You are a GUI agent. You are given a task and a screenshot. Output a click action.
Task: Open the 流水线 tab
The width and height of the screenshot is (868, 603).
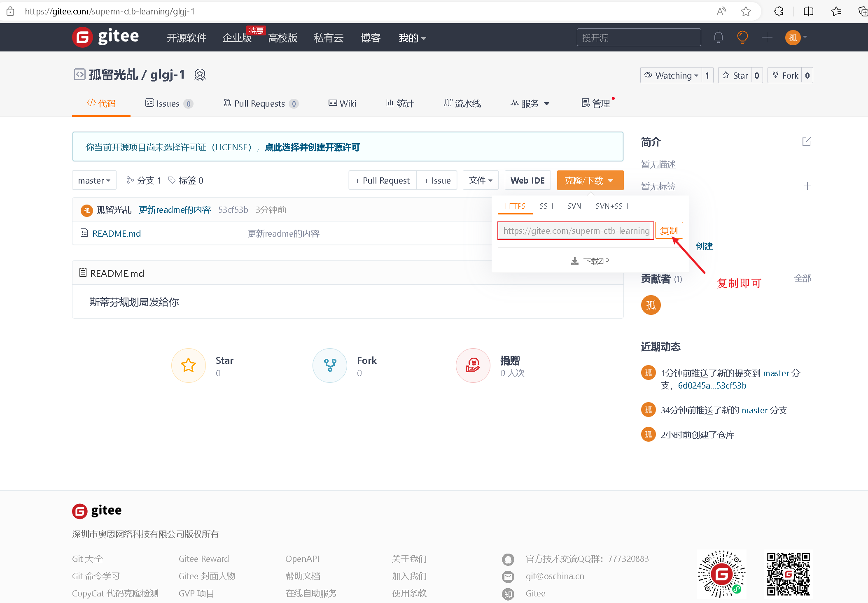(462, 103)
